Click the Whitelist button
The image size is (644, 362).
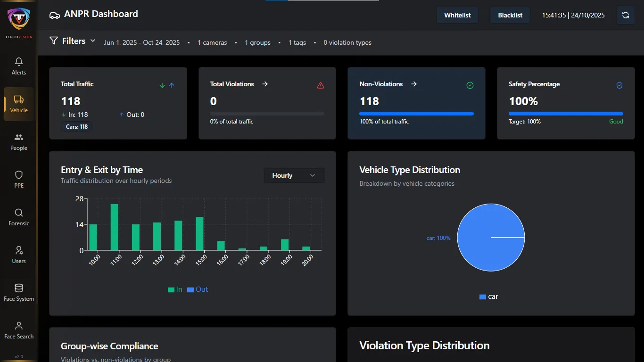(457, 15)
